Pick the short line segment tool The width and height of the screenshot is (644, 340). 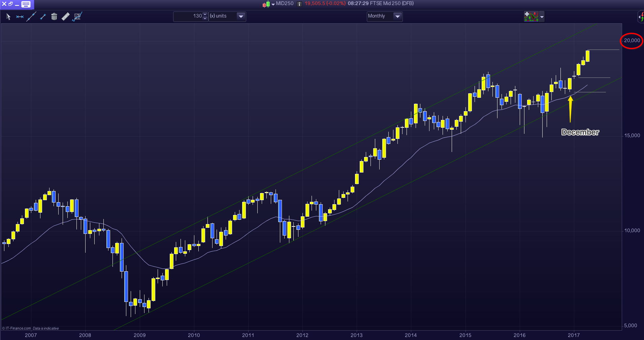tap(43, 17)
